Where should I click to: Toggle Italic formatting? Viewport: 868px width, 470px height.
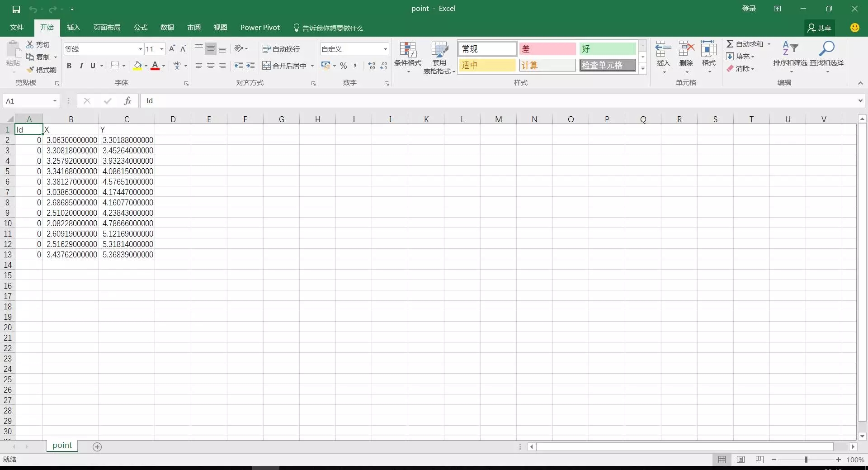point(81,66)
